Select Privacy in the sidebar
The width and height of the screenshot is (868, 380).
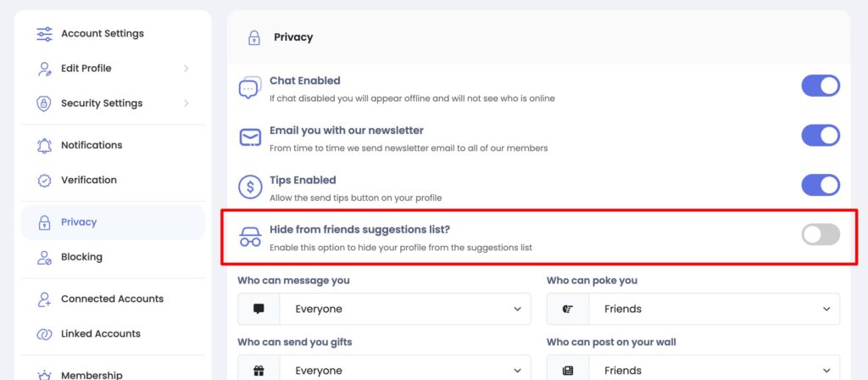point(113,223)
